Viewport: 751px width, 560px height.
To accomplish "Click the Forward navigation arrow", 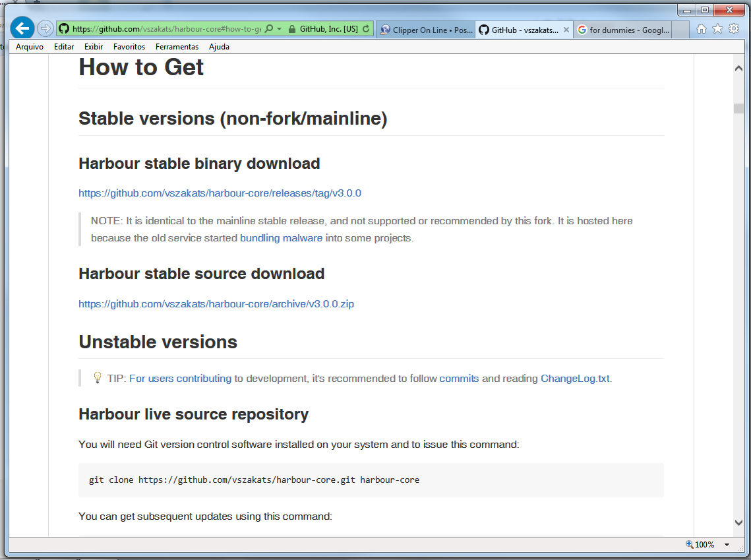I will tap(45, 28).
